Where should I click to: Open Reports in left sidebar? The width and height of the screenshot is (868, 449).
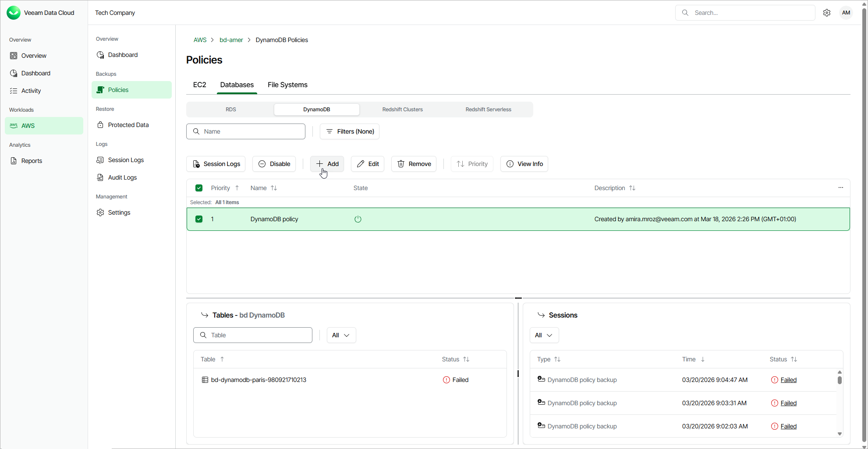click(x=44, y=161)
